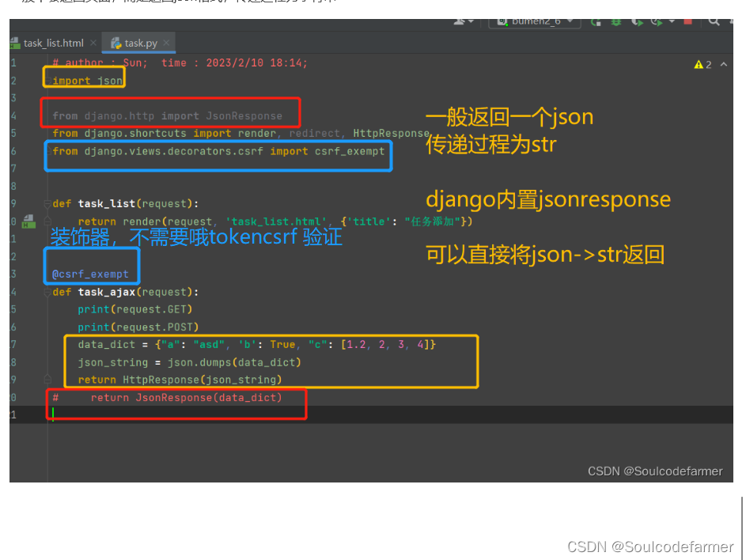This screenshot has height=560, width=746.
Task: Click the commented 'return JsonResponse(data_dict)' line
Action: [x=168, y=398]
